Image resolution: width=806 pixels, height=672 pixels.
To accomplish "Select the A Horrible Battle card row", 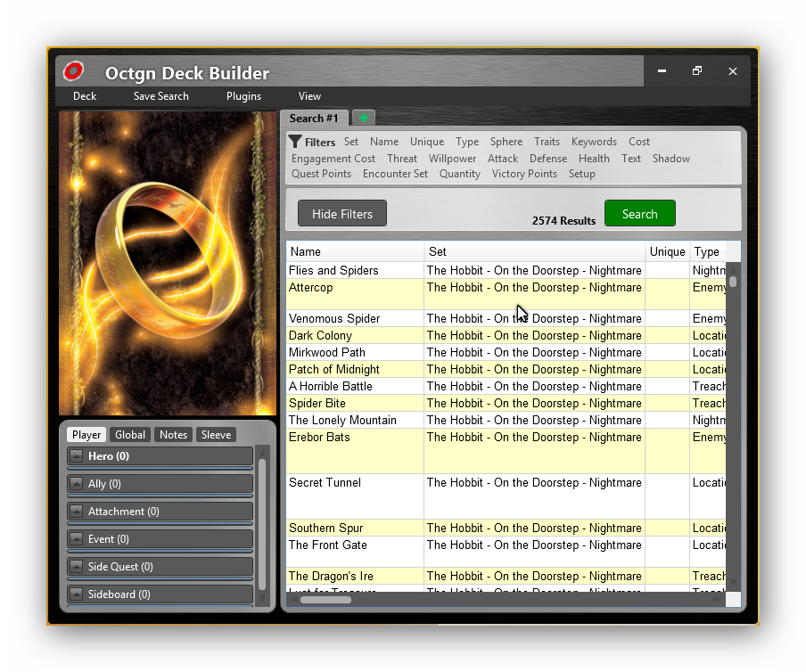I will tap(506, 386).
